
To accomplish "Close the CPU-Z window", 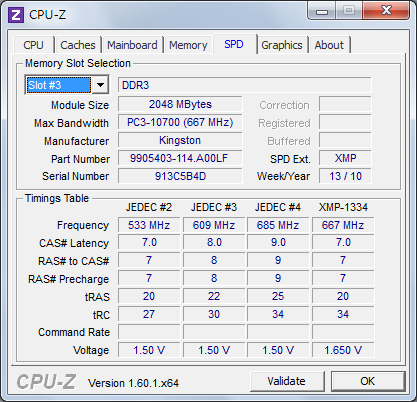I will 386,11.
